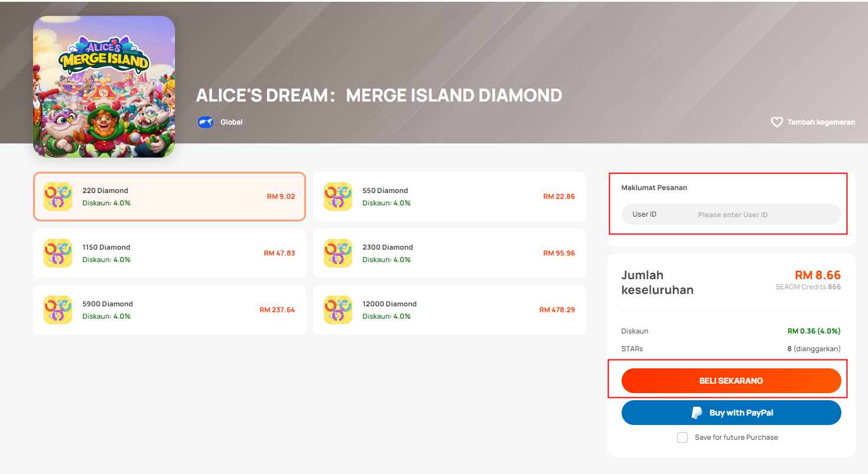The image size is (868, 474).
Task: Select the 2300 Diamond RM 95.96 card
Action: (450, 253)
